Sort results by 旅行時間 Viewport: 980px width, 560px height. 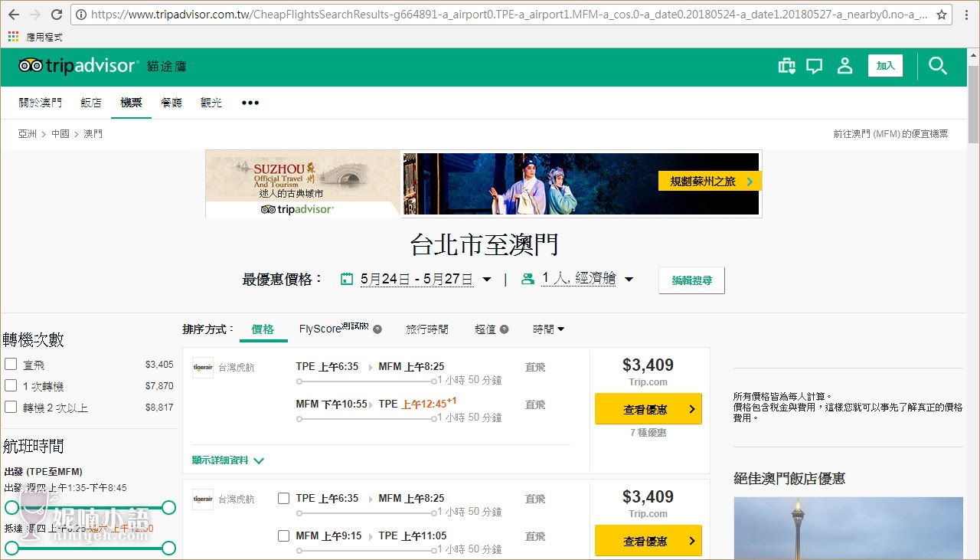(x=427, y=329)
